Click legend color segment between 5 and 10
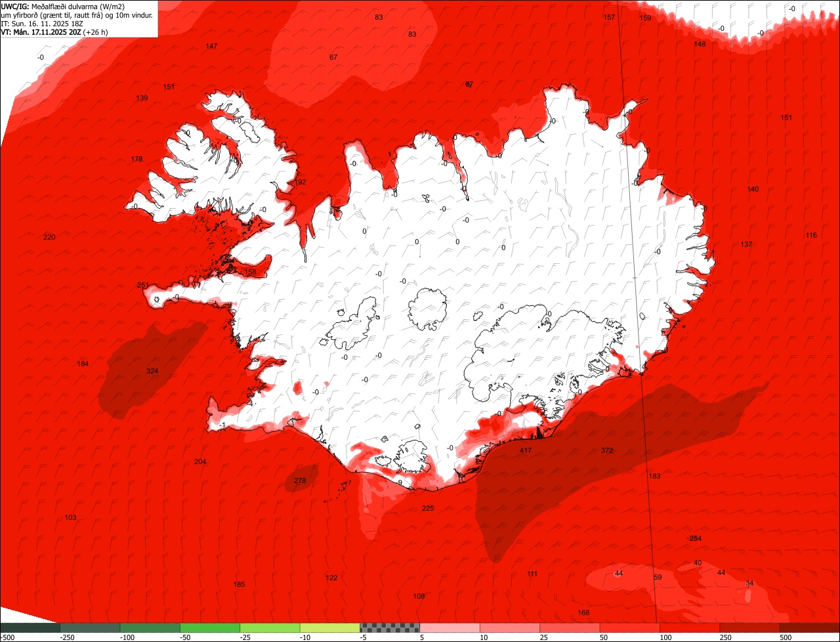Viewport: 840px width, 642px height. (x=450, y=628)
